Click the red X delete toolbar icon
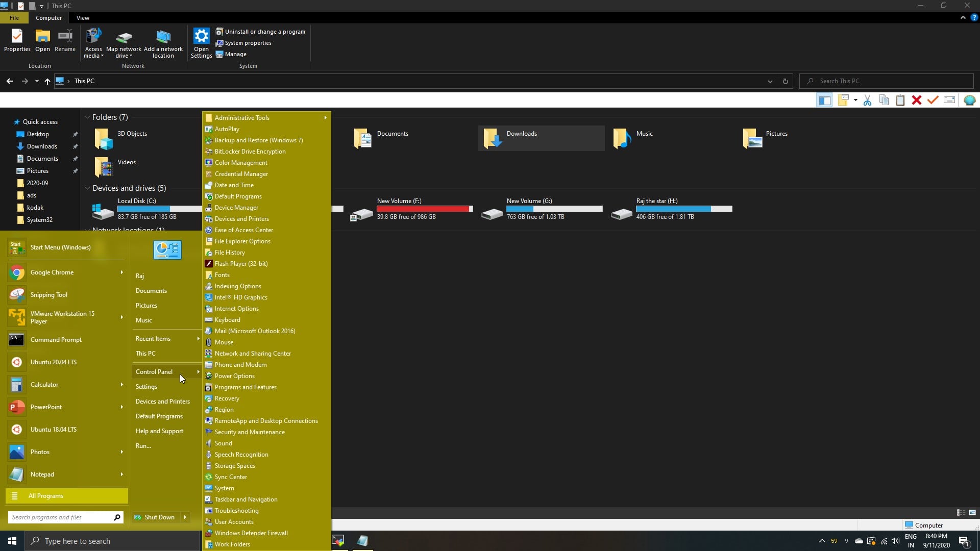This screenshot has height=551, width=980. [x=917, y=101]
